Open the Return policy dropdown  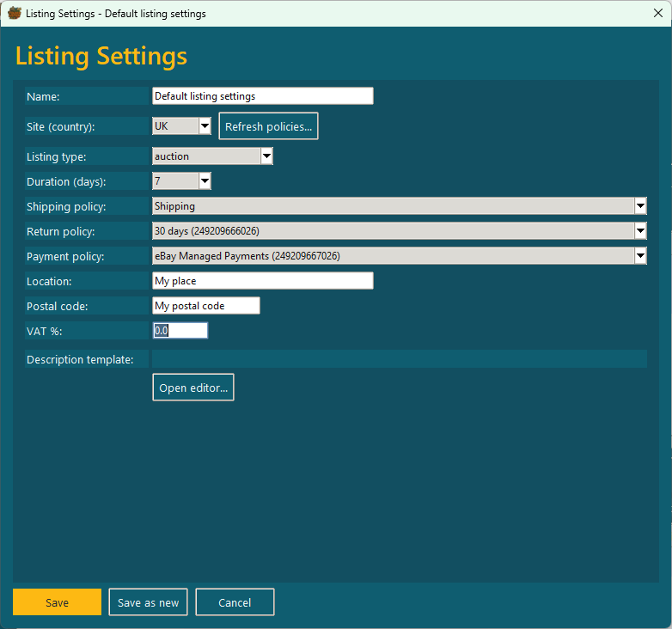pos(640,231)
